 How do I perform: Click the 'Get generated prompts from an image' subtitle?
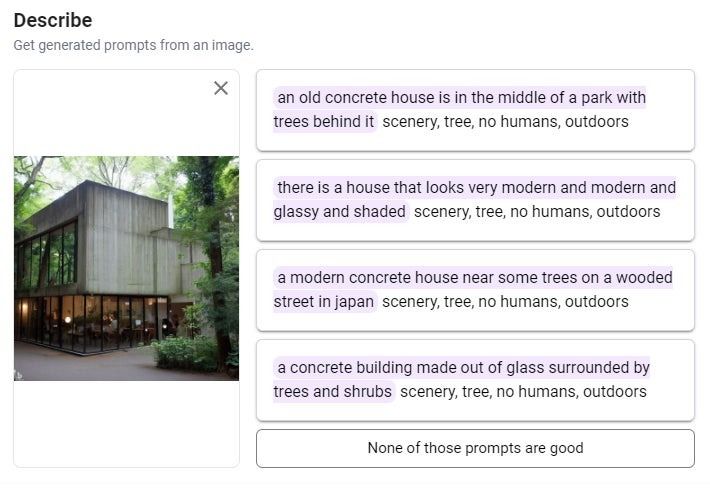[x=133, y=45]
